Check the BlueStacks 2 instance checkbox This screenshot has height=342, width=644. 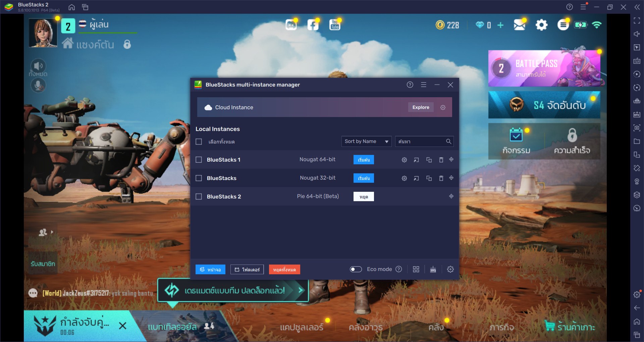pos(199,196)
